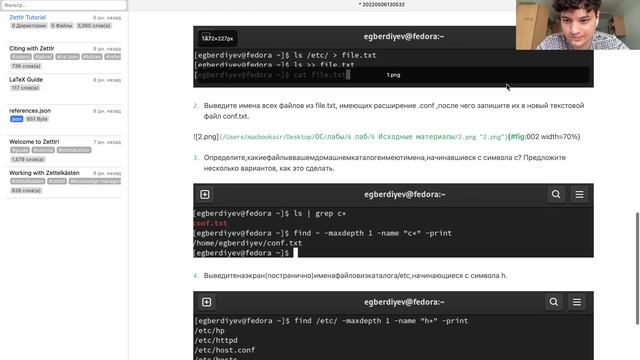Viewport: 640px width, 360px height.
Task: Click the /etc/httpd output line
Action: click(216, 340)
